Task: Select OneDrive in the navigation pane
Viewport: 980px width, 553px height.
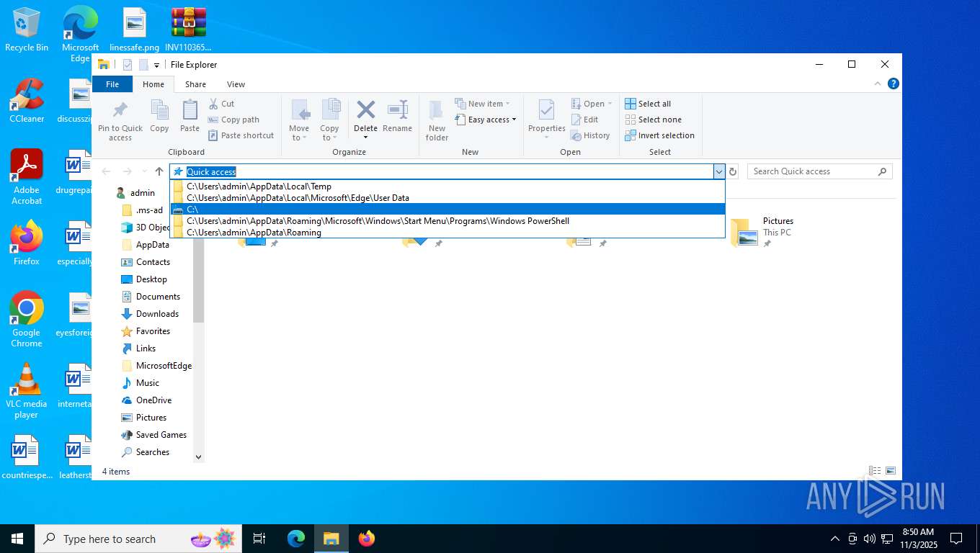Action: point(153,400)
